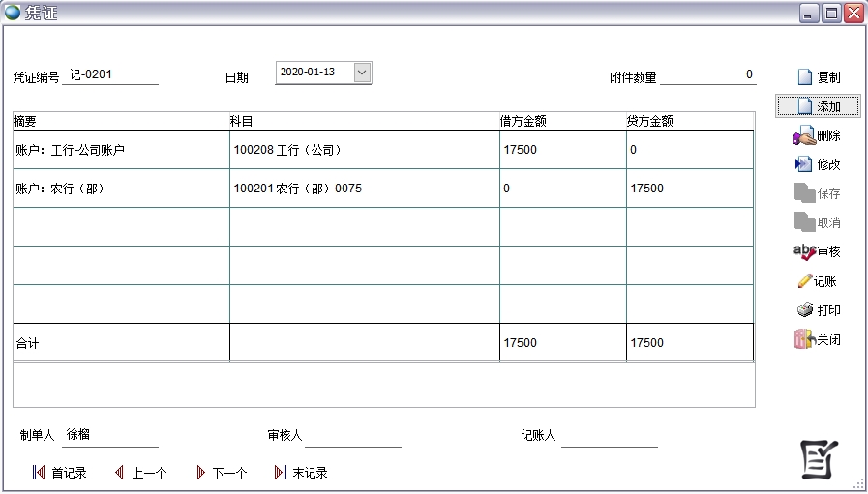
Task: Audit the voucher using 审核
Action: (x=803, y=251)
